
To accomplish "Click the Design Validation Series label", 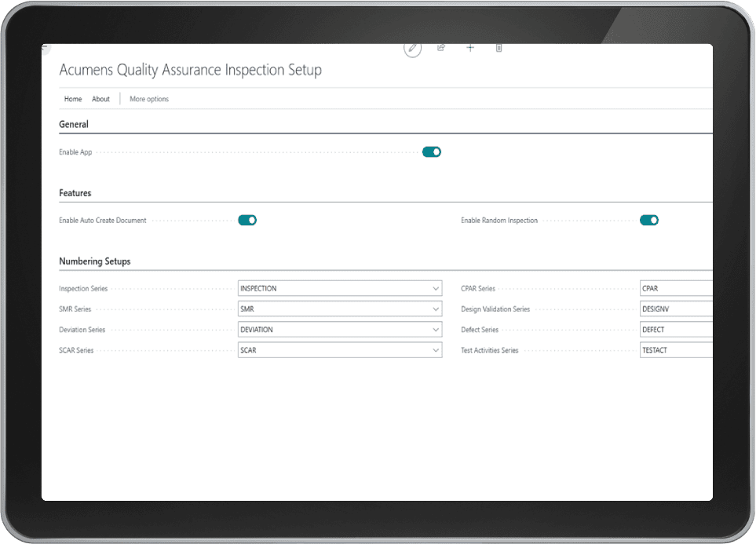I will 495,309.
